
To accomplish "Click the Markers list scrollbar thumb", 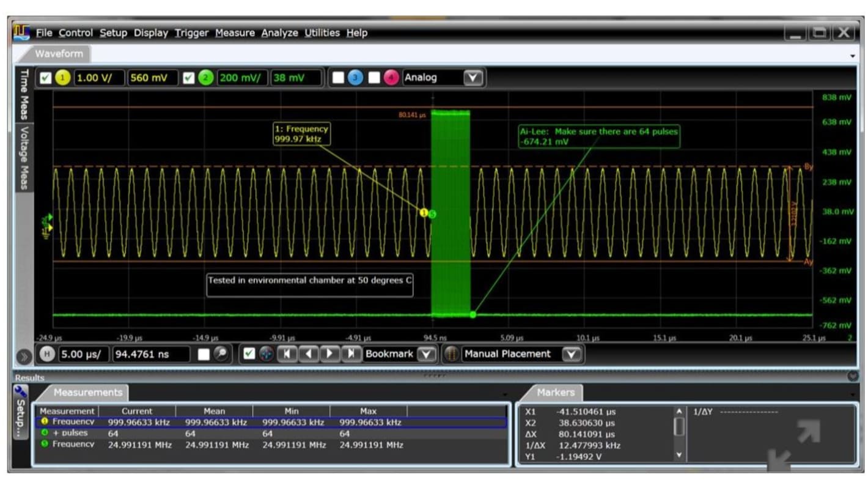I will coord(679,427).
